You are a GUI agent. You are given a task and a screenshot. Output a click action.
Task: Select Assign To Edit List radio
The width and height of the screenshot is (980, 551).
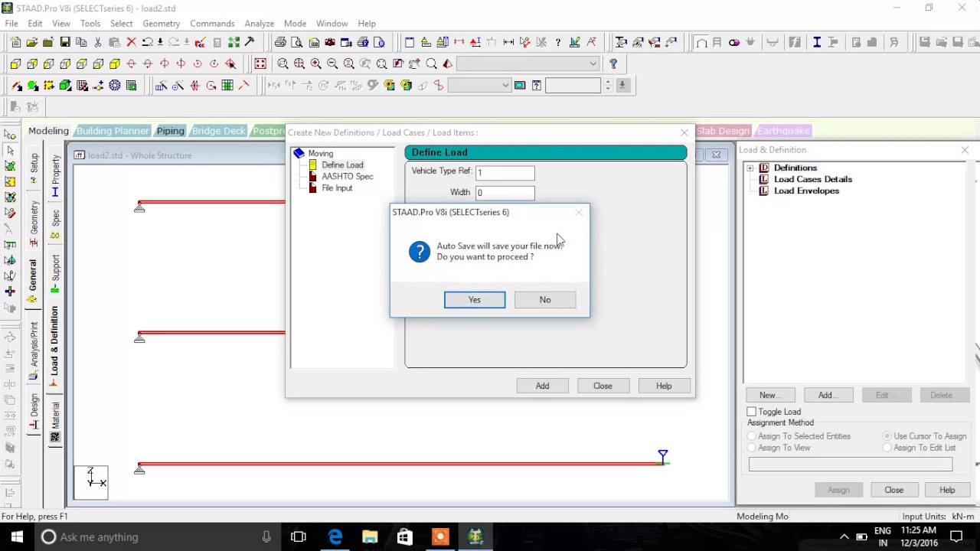[887, 448]
